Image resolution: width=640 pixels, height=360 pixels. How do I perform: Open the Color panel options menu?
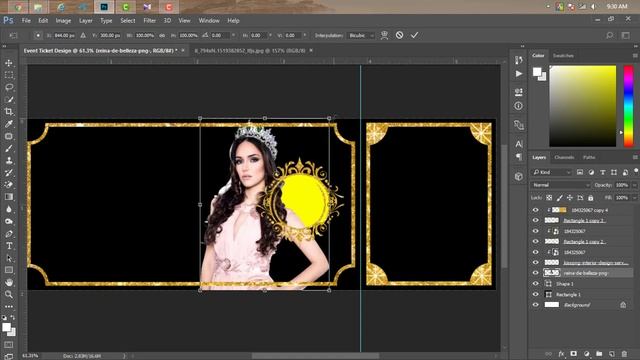point(635,56)
